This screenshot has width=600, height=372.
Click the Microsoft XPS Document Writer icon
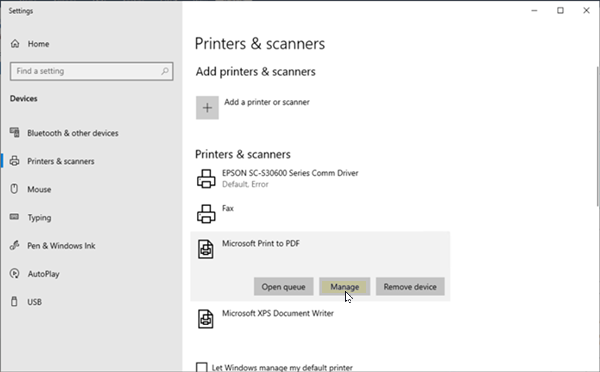pyautogui.click(x=205, y=319)
